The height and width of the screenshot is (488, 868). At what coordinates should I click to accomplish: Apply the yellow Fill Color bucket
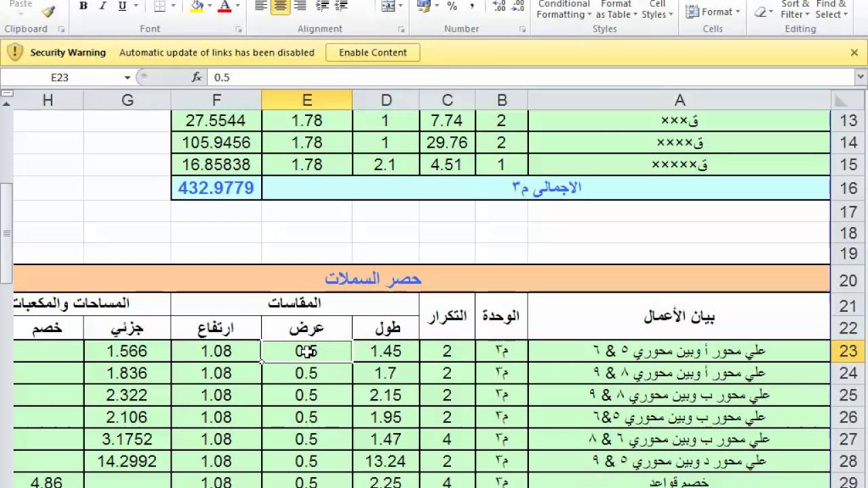[x=197, y=6]
